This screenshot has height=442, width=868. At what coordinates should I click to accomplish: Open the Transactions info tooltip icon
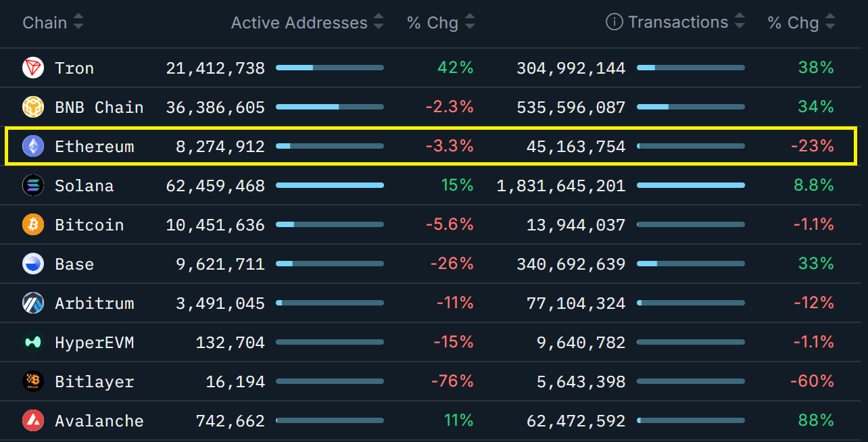click(614, 22)
